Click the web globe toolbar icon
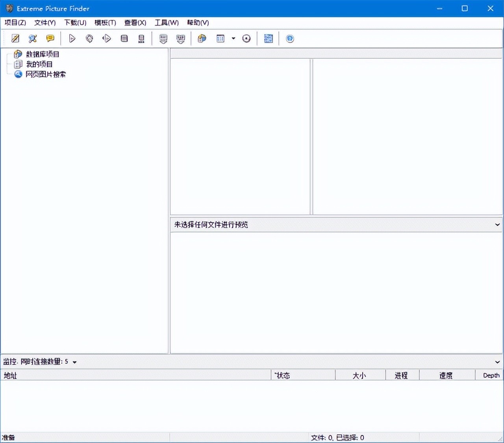Viewport: 504px width, 443px height. coord(202,39)
